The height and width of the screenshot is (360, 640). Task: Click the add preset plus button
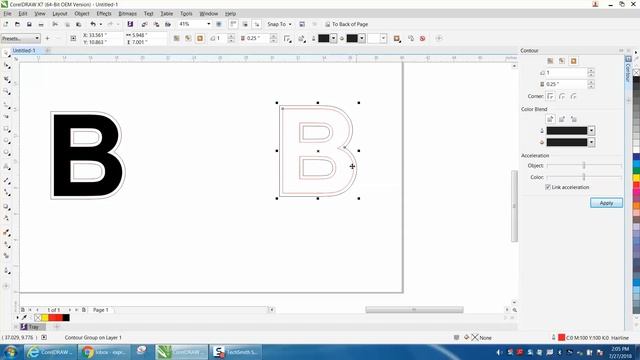coord(47,38)
